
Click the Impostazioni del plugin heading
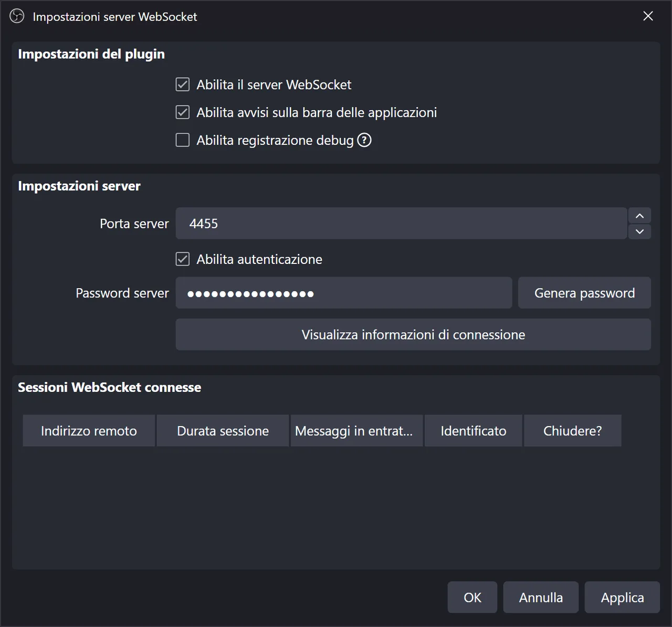[91, 54]
